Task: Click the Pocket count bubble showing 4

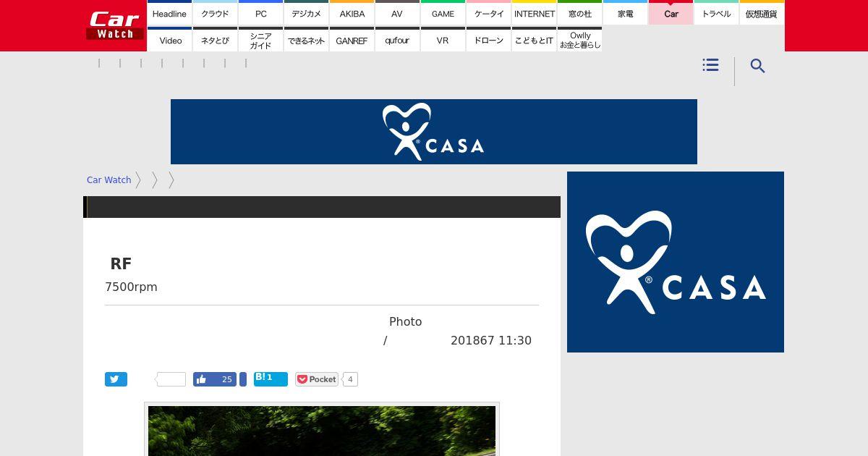Action: (x=350, y=379)
